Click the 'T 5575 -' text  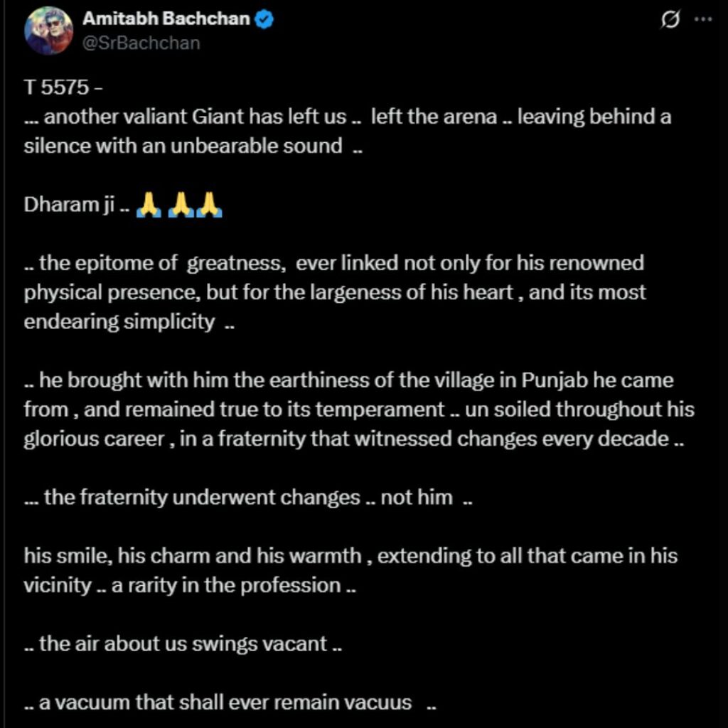coord(65,89)
